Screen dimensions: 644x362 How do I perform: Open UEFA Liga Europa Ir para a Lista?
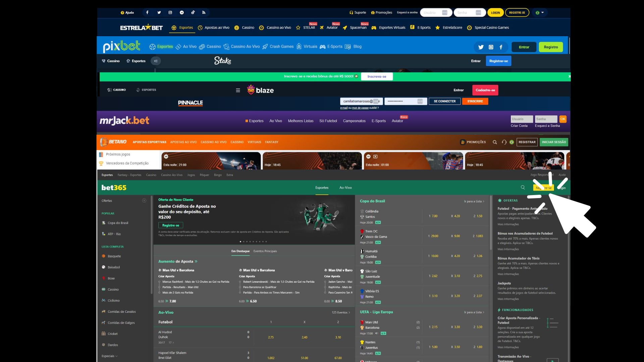coord(474,312)
